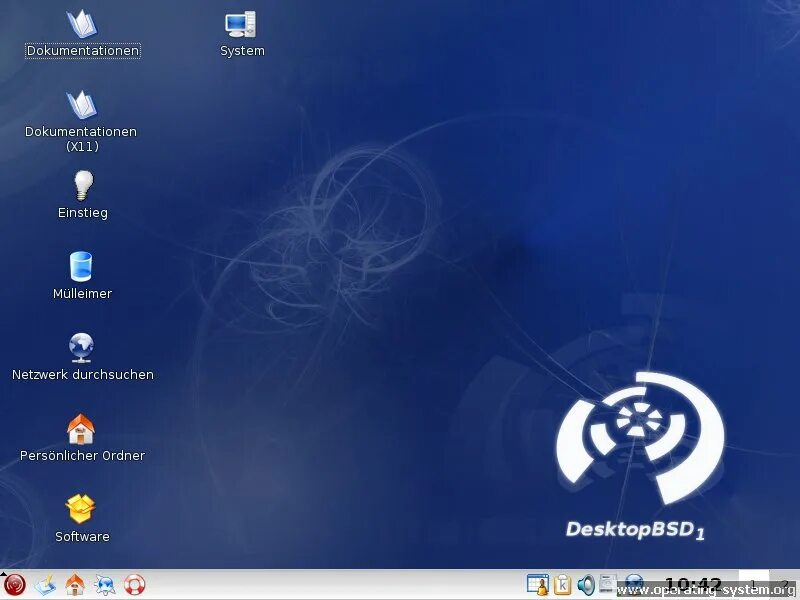Open the lifebuoy help center icon
The height and width of the screenshot is (600, 800).
[135, 585]
